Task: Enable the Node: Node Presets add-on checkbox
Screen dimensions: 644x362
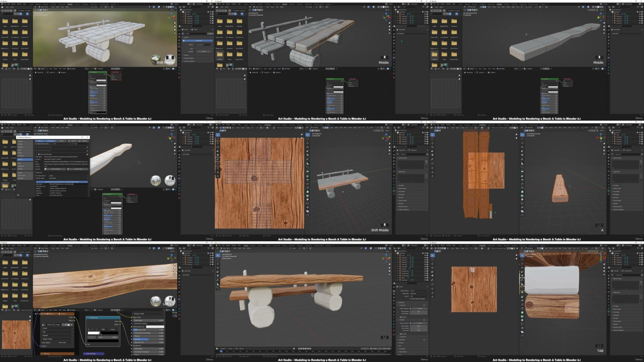Action: click(39, 151)
